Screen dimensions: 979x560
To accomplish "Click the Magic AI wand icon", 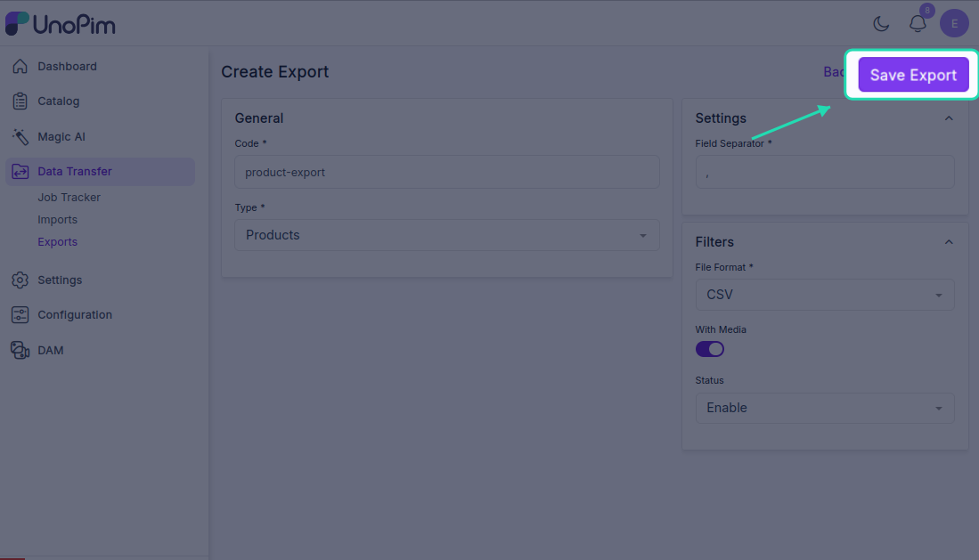I will (20, 137).
